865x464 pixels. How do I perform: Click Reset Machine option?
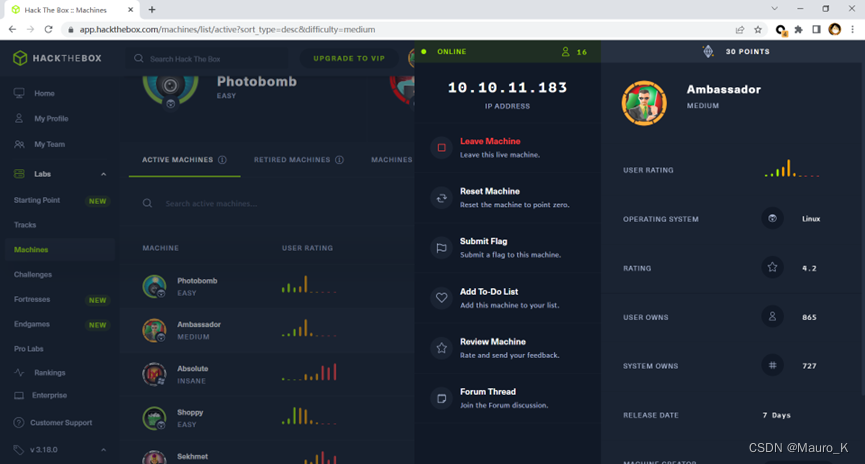(x=508, y=198)
